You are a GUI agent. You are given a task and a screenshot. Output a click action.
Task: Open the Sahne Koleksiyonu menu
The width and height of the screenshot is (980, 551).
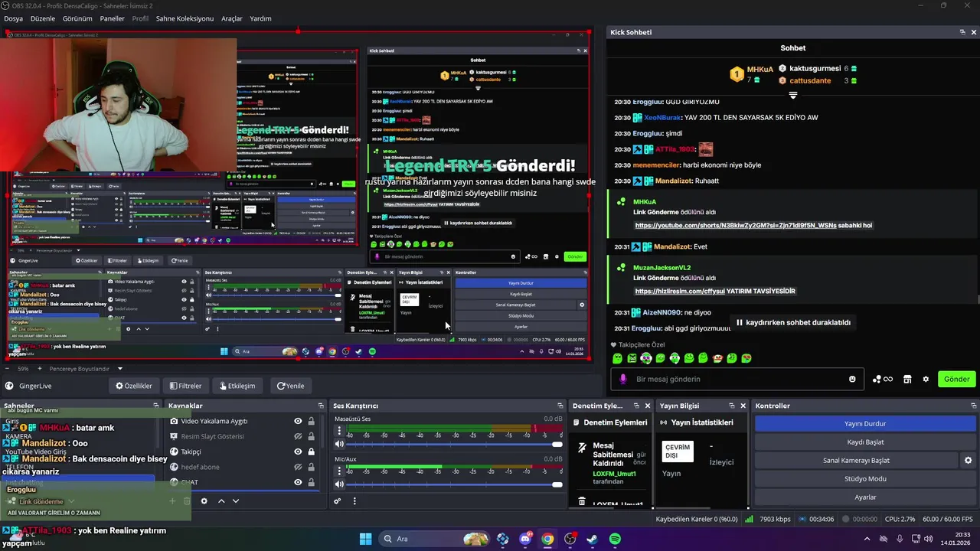(185, 18)
